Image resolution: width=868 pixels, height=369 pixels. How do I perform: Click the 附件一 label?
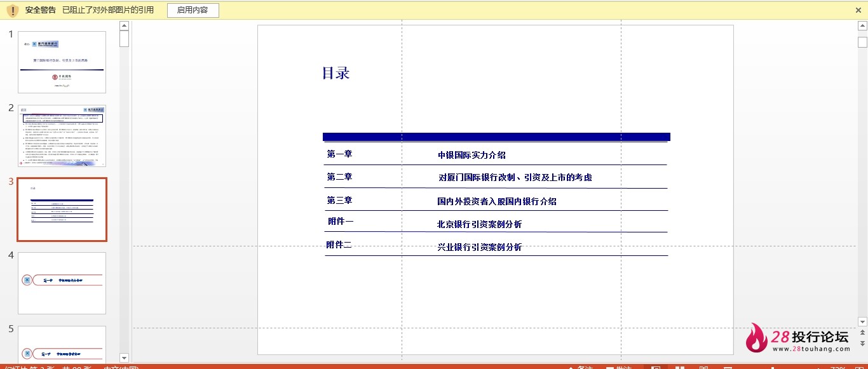pyautogui.click(x=341, y=221)
